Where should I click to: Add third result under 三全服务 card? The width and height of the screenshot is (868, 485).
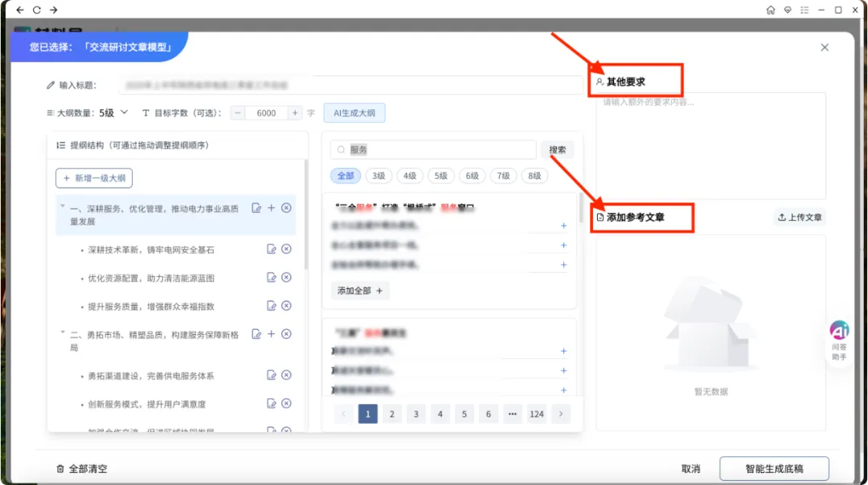click(563, 265)
